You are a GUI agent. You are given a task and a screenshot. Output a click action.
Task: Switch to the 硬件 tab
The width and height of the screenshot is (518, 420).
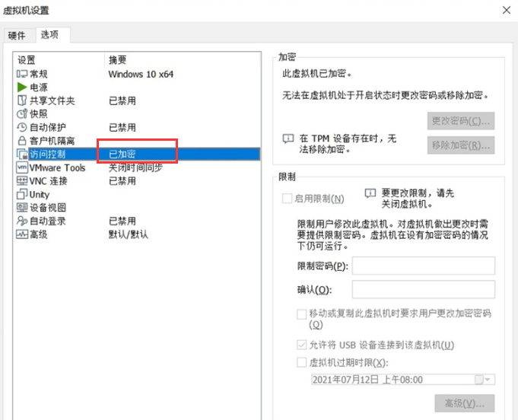(17, 36)
